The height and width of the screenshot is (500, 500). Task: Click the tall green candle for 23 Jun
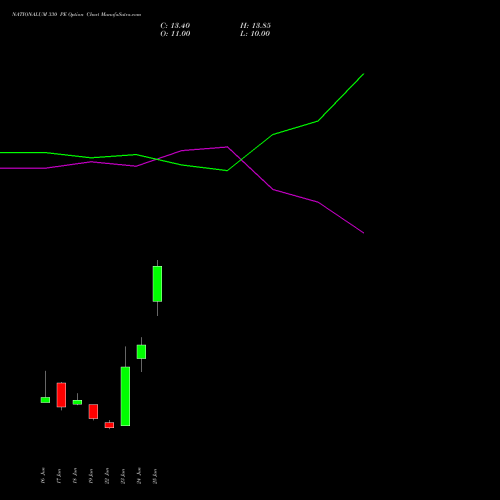(125, 396)
